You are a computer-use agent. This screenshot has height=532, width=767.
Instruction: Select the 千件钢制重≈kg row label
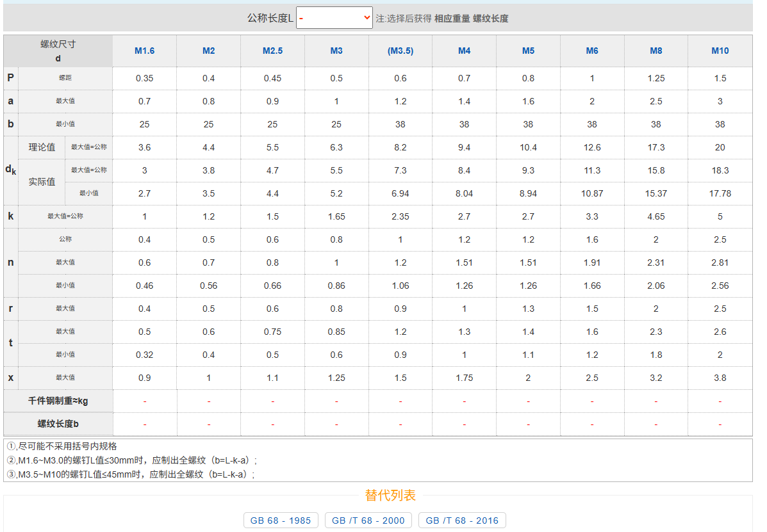tap(58, 401)
